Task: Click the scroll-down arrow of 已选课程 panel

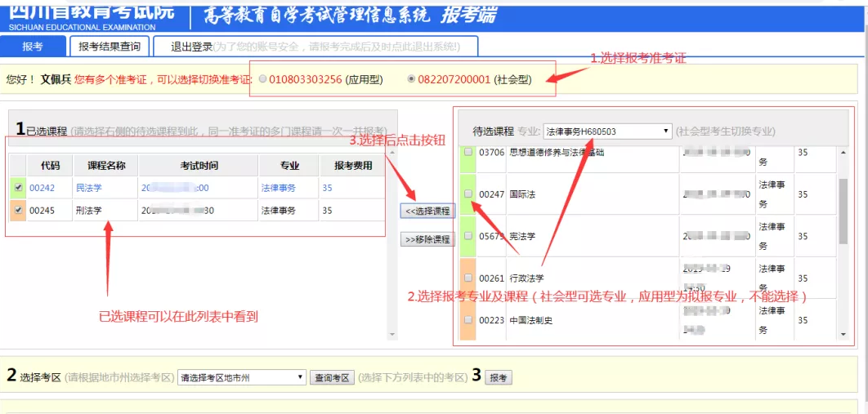Action: (392, 335)
